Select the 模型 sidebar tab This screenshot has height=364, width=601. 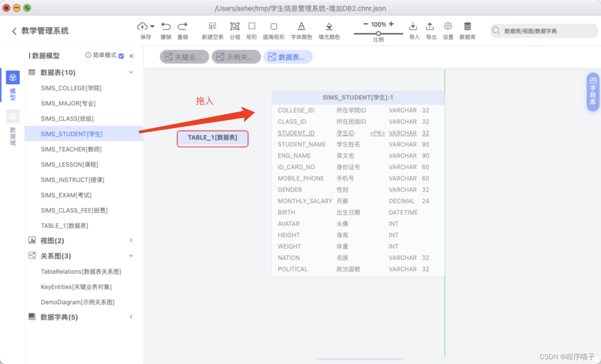pyautogui.click(x=13, y=85)
